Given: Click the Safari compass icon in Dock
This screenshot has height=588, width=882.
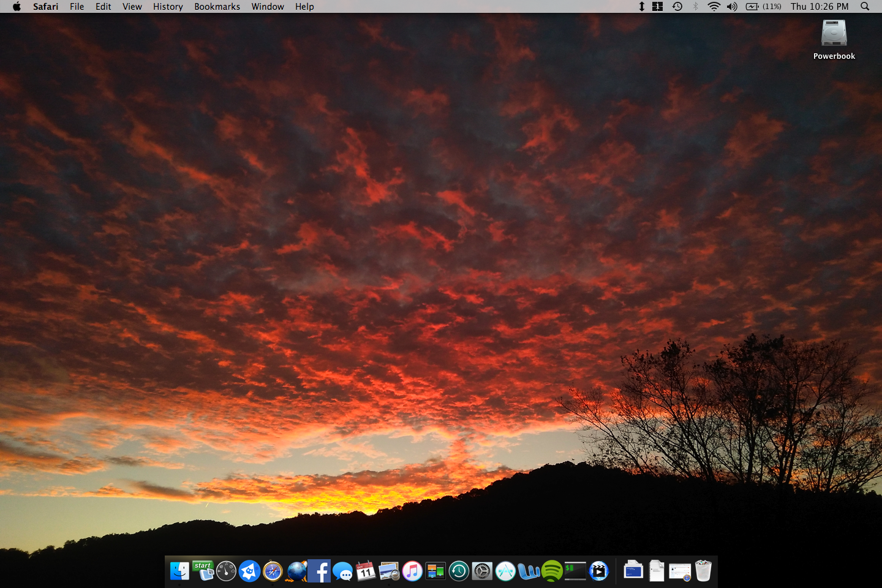Looking at the screenshot, I should coord(273,571).
